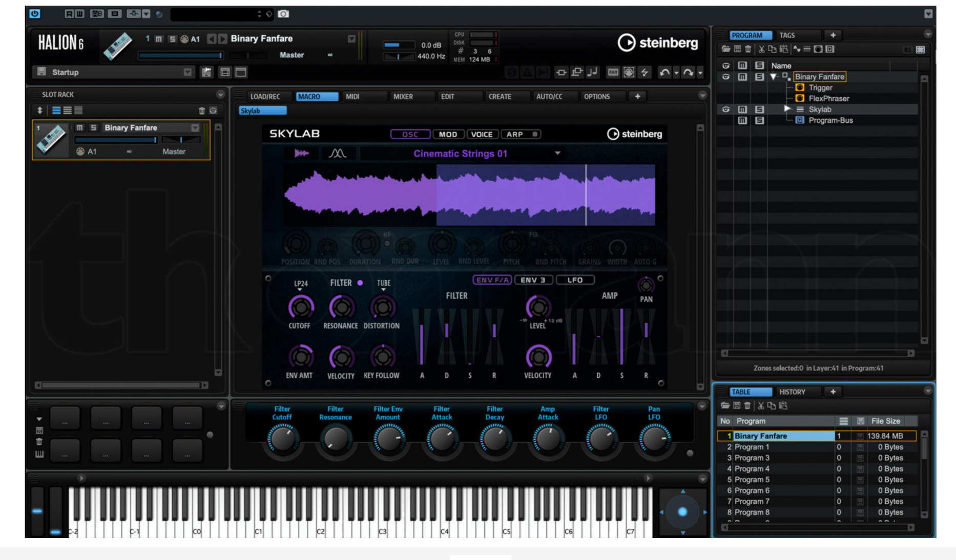Click the ENV 3 button

point(533,280)
